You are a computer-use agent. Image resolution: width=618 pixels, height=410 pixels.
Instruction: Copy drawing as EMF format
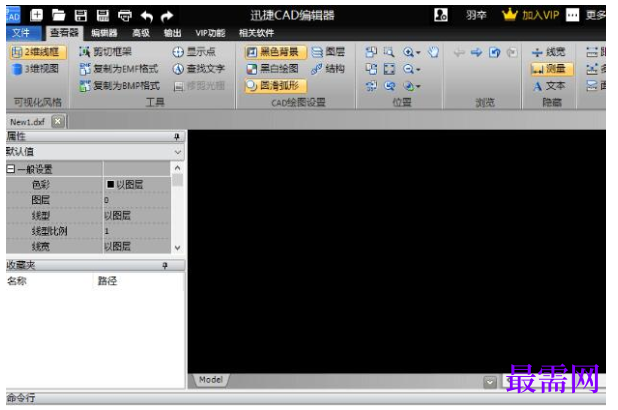[119, 69]
